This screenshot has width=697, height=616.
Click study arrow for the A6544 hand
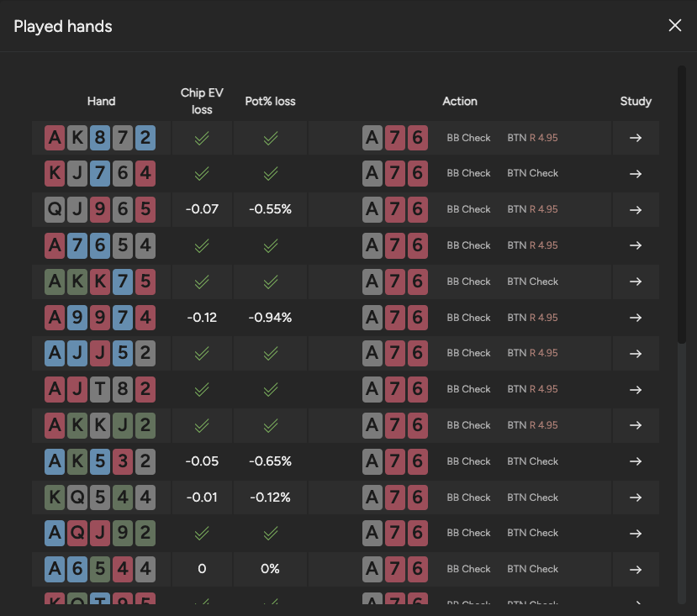[x=636, y=569]
